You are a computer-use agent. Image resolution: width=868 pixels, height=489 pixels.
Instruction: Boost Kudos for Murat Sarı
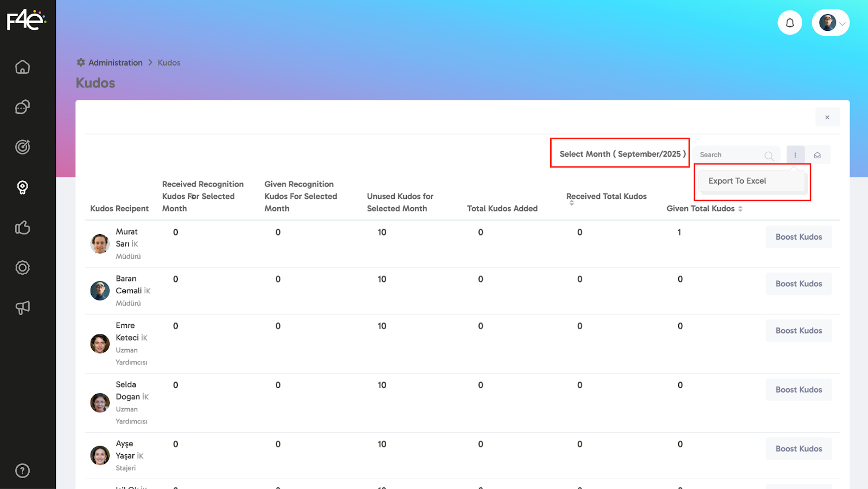(x=799, y=237)
